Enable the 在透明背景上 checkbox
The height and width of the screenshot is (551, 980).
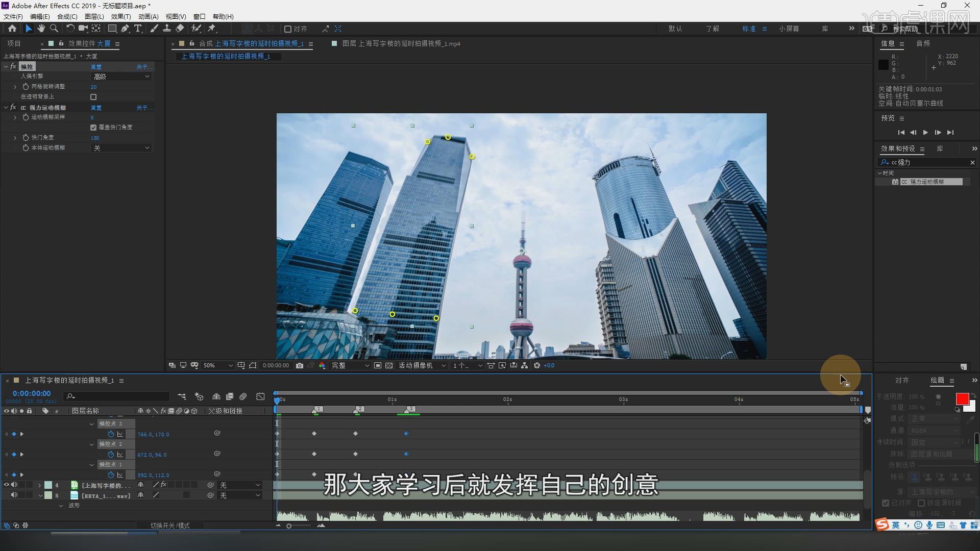pyautogui.click(x=93, y=97)
